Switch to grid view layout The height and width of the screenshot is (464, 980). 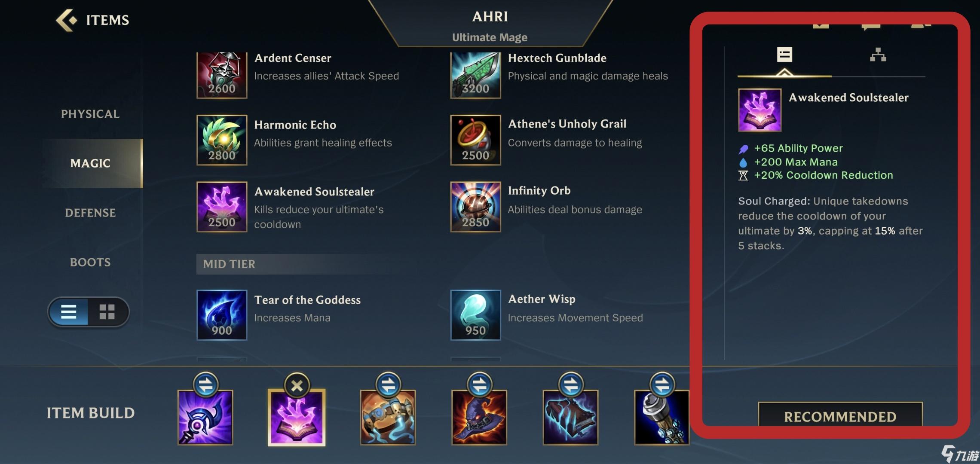click(107, 311)
